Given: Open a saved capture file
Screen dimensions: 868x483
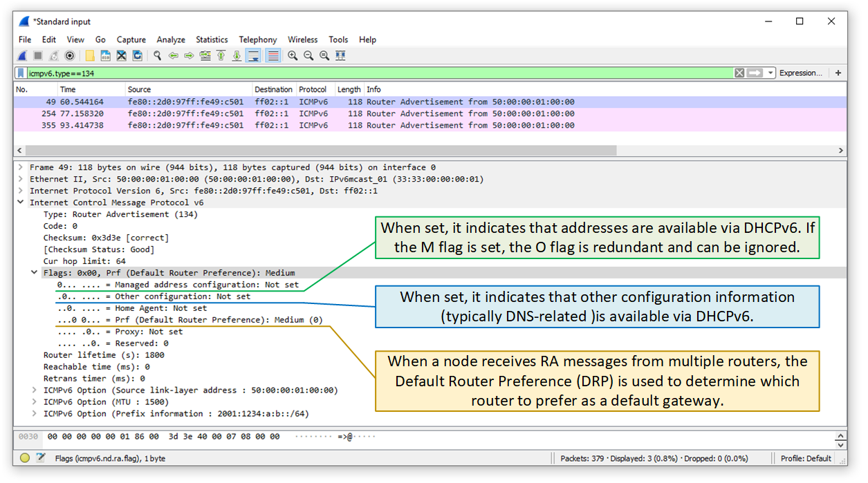Looking at the screenshot, I should click(x=89, y=55).
